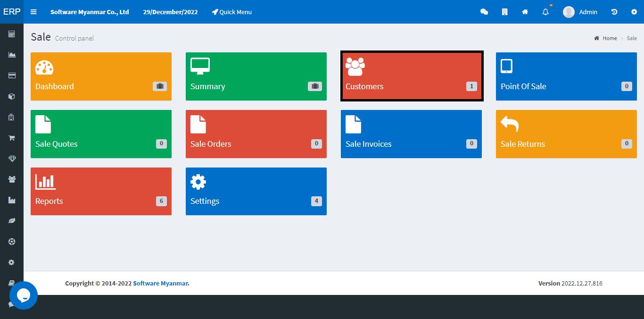Click the Reports count badge 6

(161, 201)
